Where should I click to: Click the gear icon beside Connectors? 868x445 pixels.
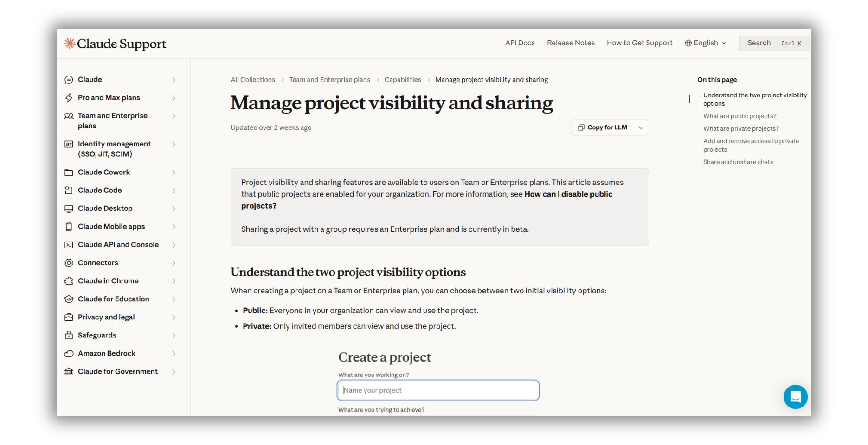click(69, 263)
